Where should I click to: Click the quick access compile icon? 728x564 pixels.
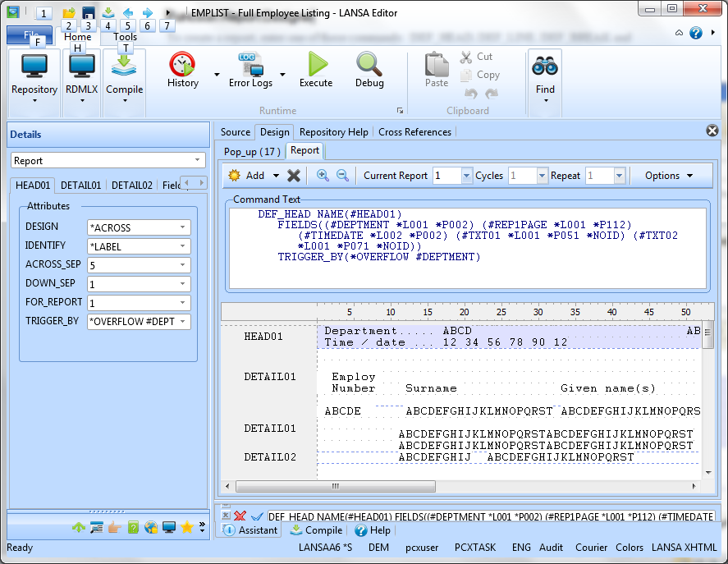coord(108,12)
